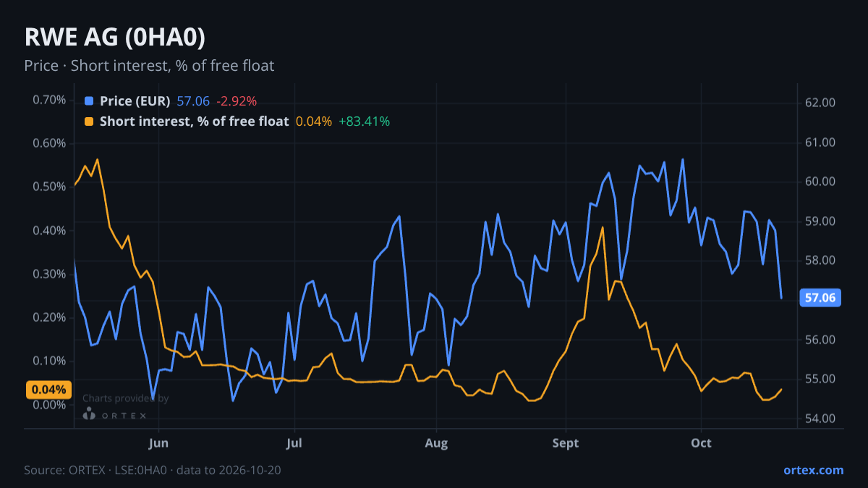
Task: Click the 62.00 right axis label
Action: pyautogui.click(x=820, y=103)
